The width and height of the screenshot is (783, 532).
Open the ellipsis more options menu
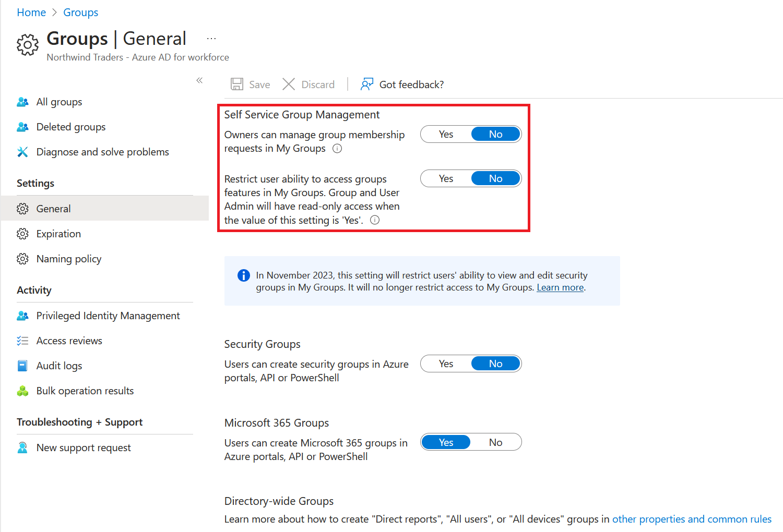(211, 39)
